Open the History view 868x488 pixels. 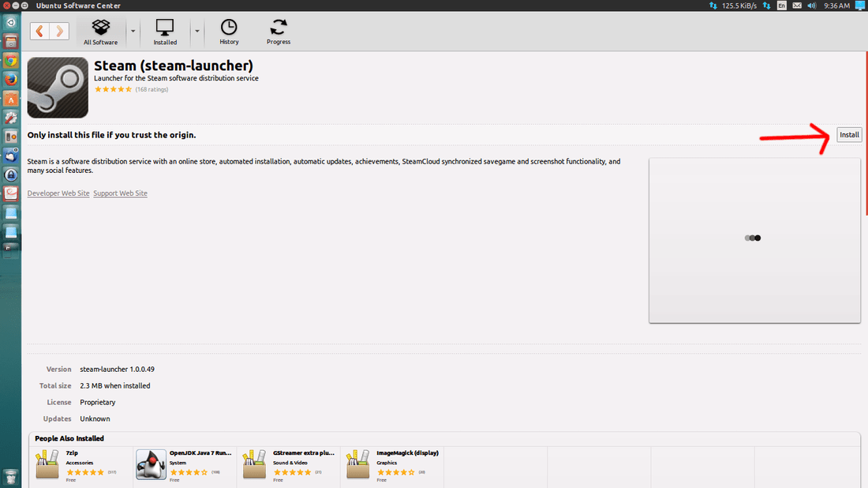coord(229,32)
